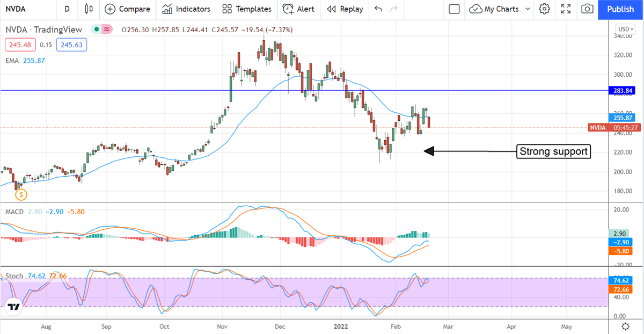This screenshot has height=334, width=644.
Task: Open indicator Templates menu
Action: 247,9
